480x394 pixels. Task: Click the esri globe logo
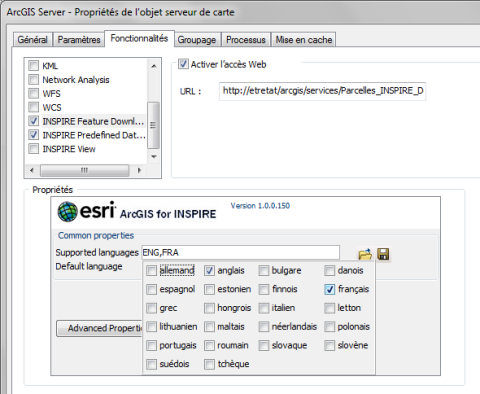click(67, 212)
